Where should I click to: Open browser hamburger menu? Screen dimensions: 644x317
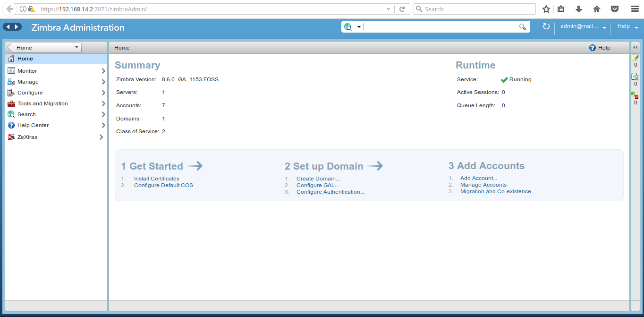pos(635,9)
